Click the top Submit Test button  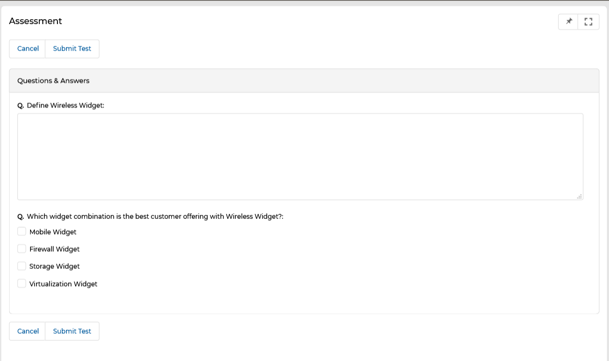72,49
